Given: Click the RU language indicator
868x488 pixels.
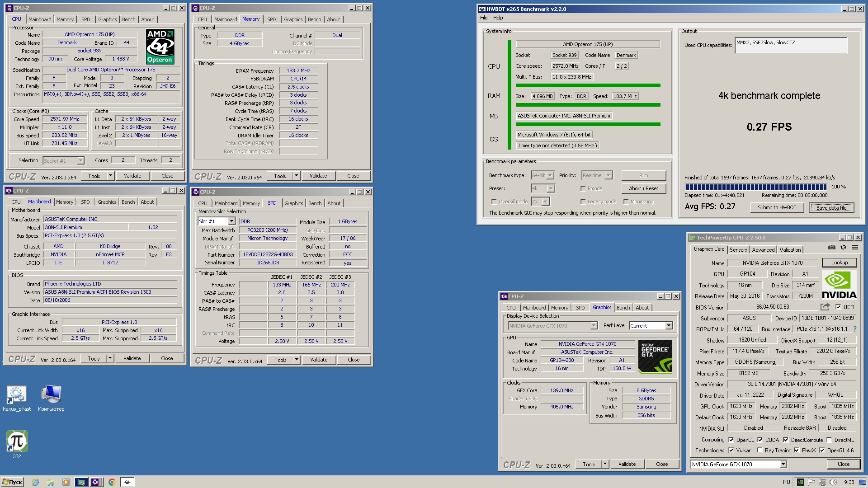Looking at the screenshot, I should click(786, 482).
